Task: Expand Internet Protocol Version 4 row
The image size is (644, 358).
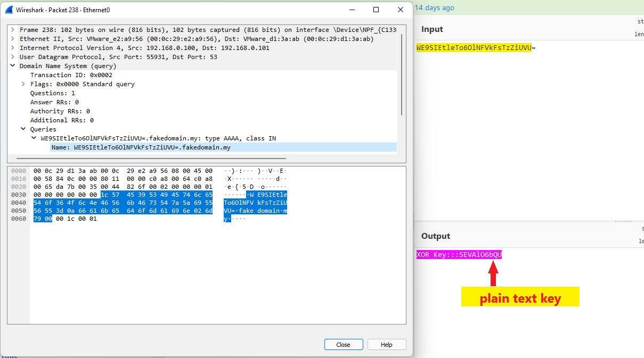Action: point(13,48)
